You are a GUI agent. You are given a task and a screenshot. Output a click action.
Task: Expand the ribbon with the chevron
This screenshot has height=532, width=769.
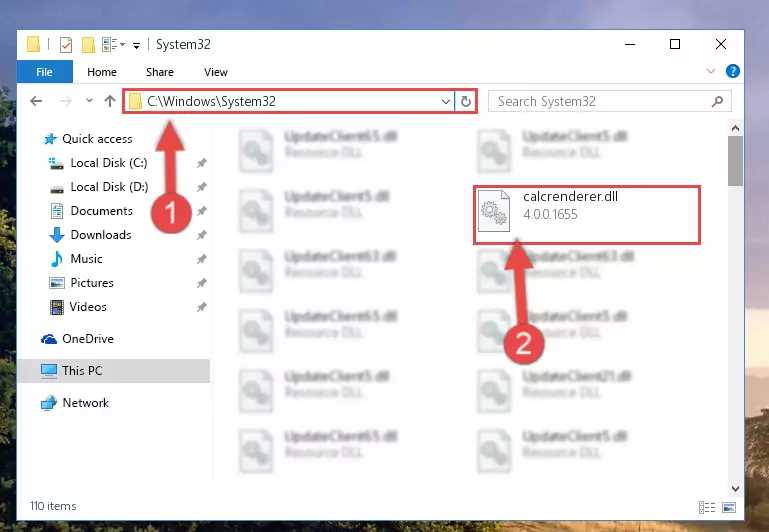(711, 72)
